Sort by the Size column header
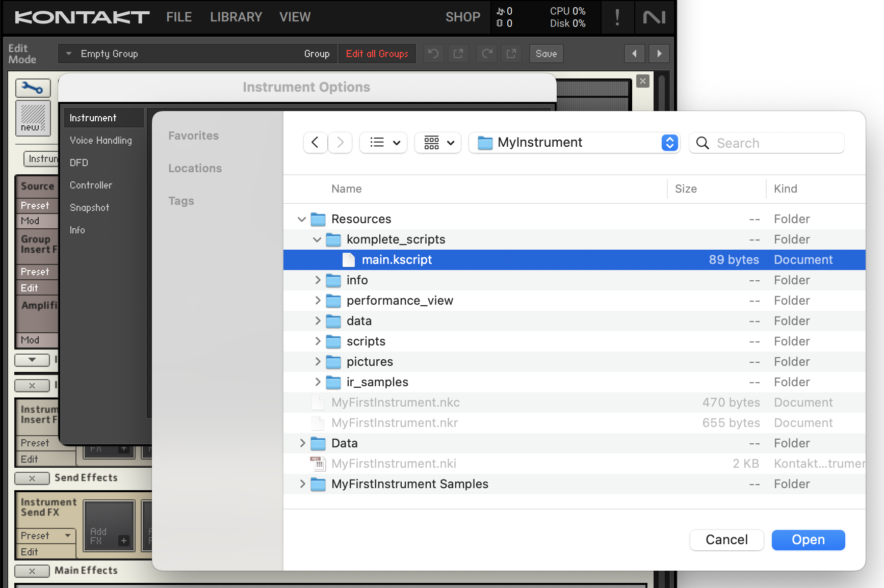 [686, 189]
